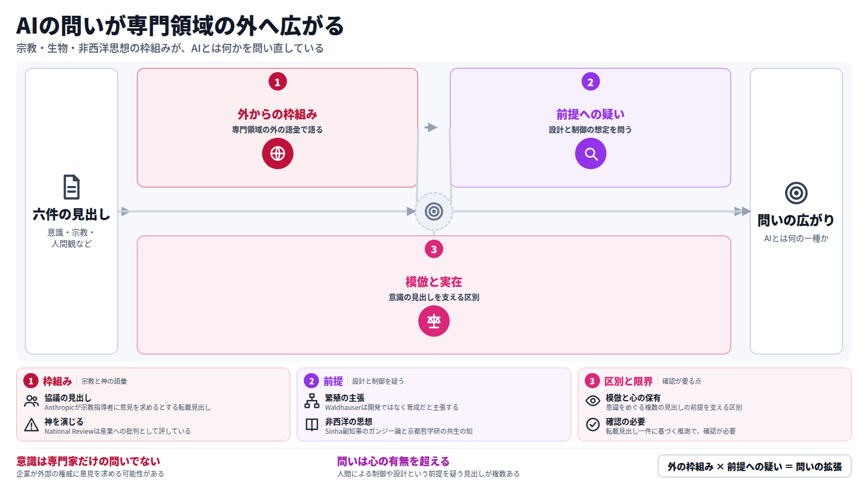Click the 問いの広がり label
Screen dimensions: 868x488
pos(796,220)
